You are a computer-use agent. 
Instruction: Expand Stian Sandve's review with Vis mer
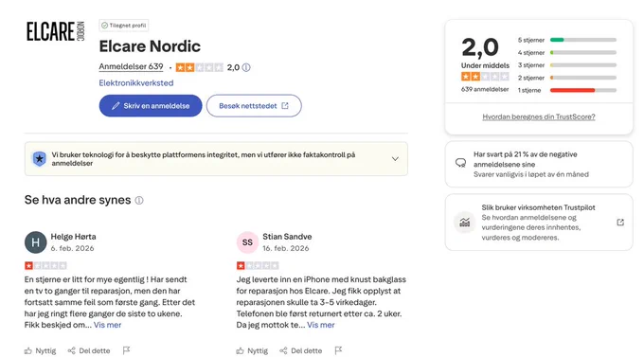coord(321,325)
